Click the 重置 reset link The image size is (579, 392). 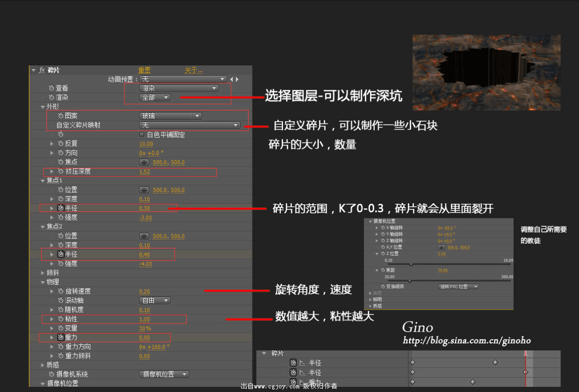click(144, 70)
